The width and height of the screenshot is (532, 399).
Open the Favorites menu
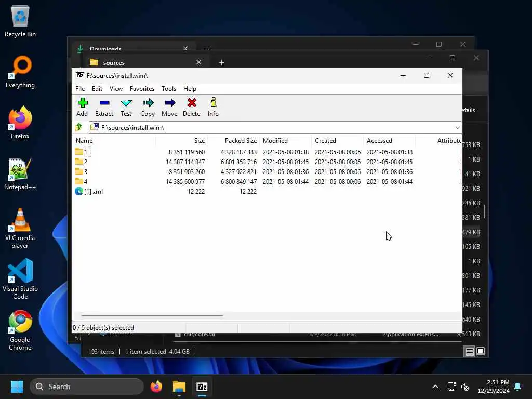pos(142,88)
